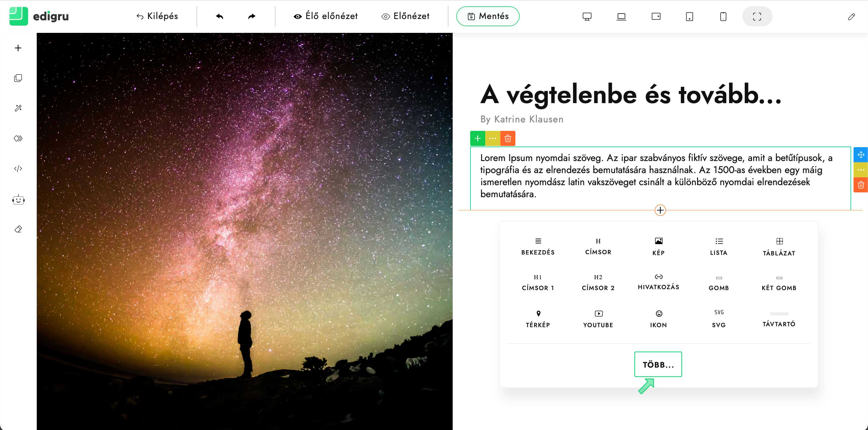Insert a YOUTUBE element from the panel
Viewport: 868px width, 430px height.
[x=598, y=319]
